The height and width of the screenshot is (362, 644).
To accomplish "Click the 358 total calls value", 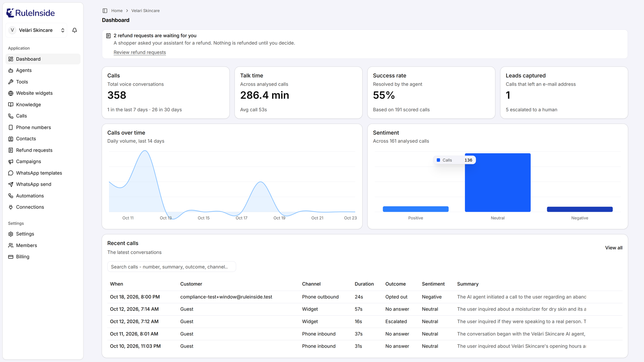I will (117, 95).
